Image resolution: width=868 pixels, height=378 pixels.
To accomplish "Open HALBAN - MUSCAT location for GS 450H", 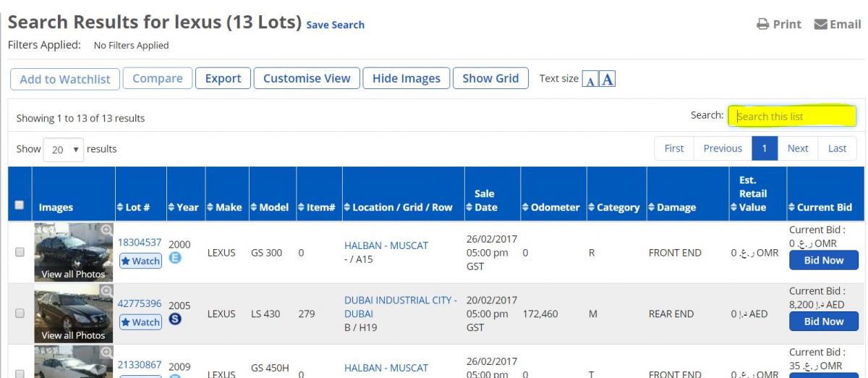I will (x=386, y=367).
